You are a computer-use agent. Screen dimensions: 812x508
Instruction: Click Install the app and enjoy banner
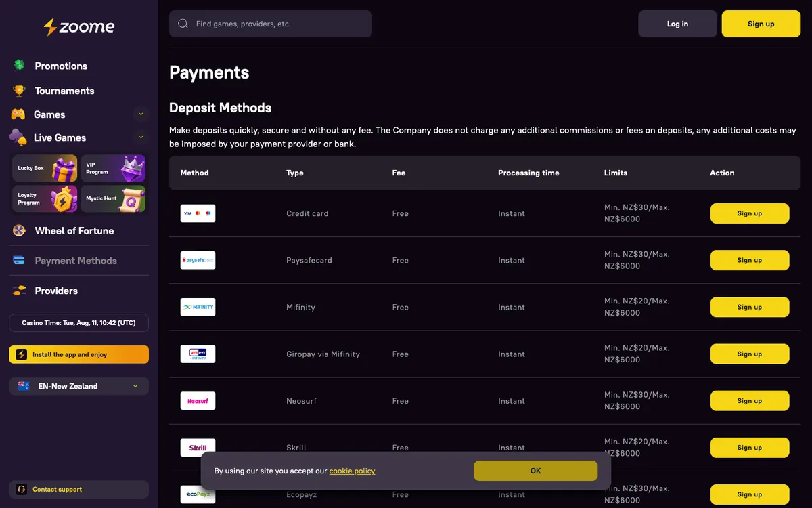point(78,354)
